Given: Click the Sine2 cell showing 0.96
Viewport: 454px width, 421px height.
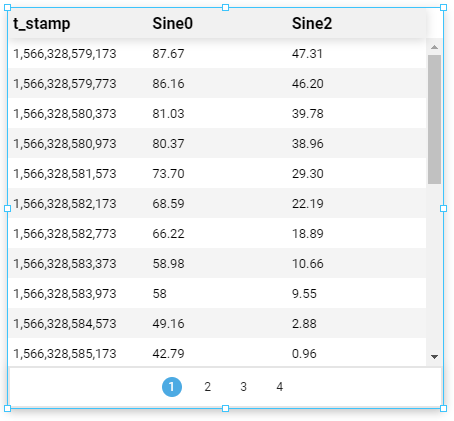Looking at the screenshot, I should pyautogui.click(x=304, y=354).
